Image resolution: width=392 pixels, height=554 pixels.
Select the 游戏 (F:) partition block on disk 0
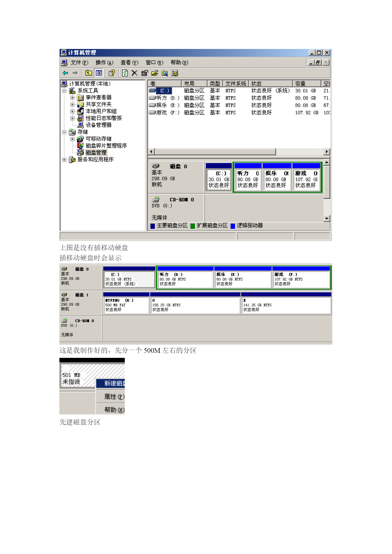coord(306,179)
